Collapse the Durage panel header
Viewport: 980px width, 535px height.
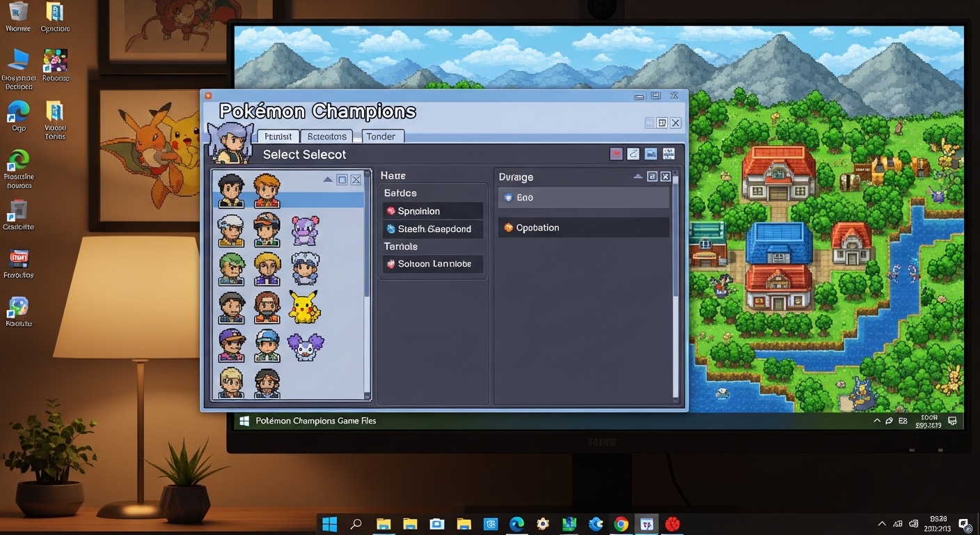638,176
